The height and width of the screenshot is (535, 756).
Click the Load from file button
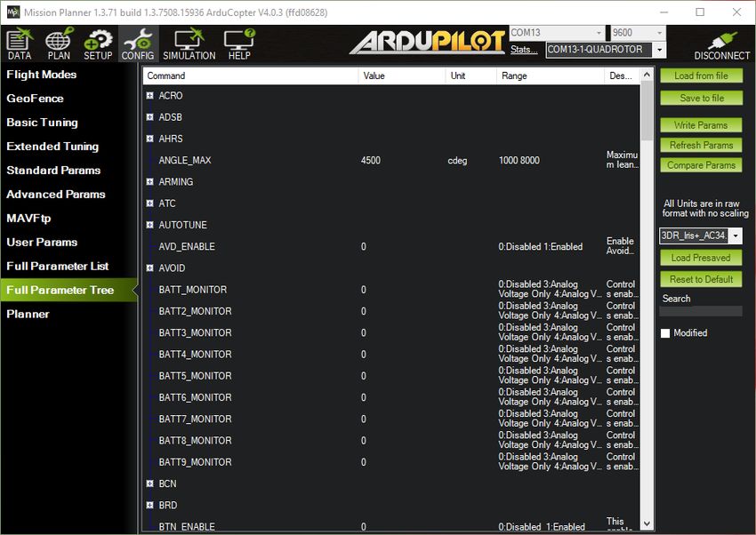coord(701,76)
